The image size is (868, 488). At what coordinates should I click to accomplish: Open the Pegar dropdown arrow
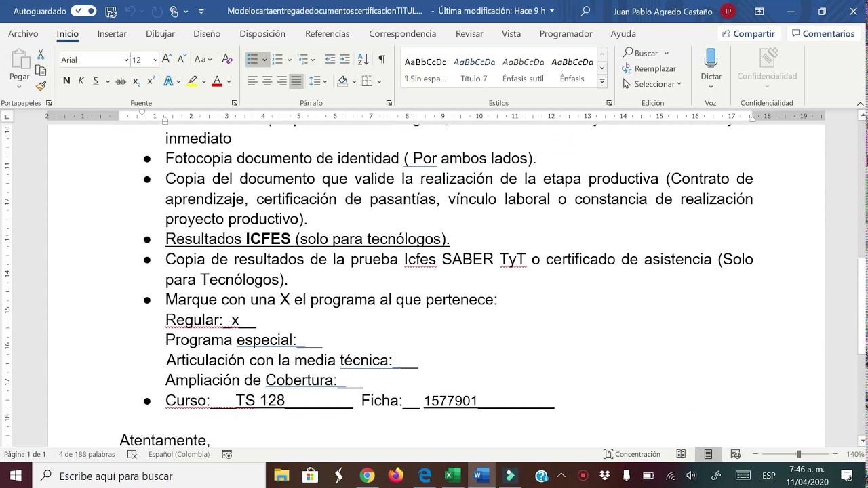coord(19,87)
